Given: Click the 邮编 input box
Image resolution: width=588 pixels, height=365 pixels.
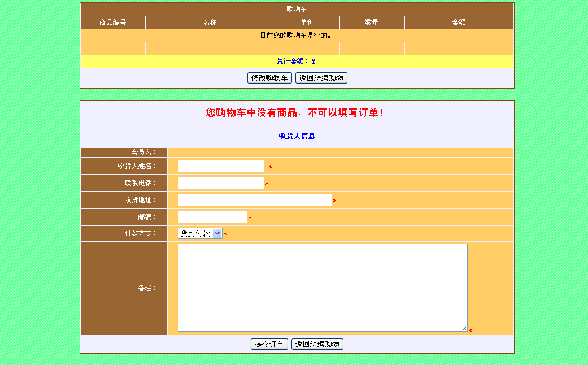Looking at the screenshot, I should point(212,217).
